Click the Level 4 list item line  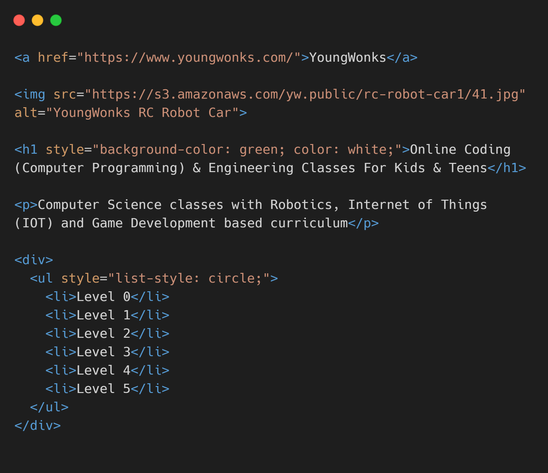click(107, 370)
